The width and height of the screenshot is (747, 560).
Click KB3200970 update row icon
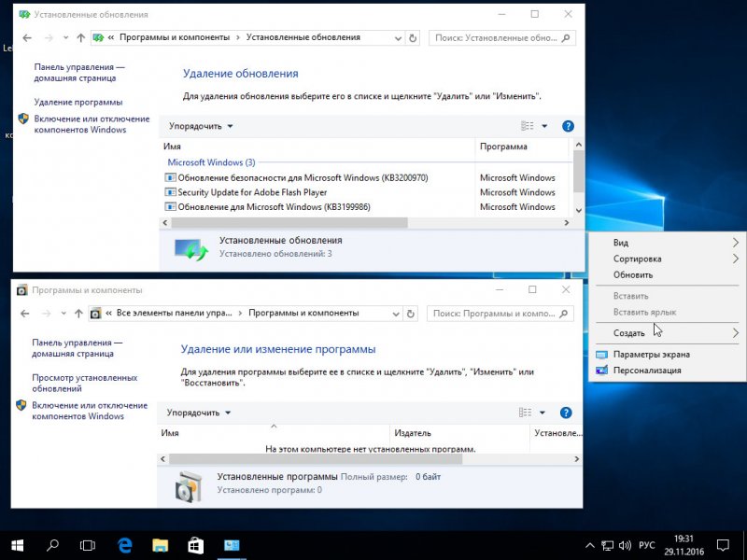pyautogui.click(x=170, y=177)
